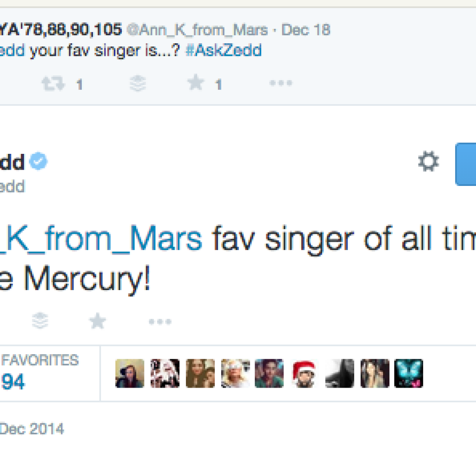Open the #AskZedd hashtag link
Viewport: 476px width, 476px height.
coord(223,50)
